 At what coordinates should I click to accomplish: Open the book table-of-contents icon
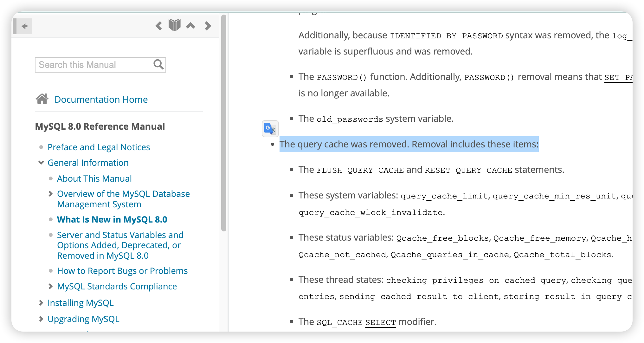pyautogui.click(x=174, y=25)
